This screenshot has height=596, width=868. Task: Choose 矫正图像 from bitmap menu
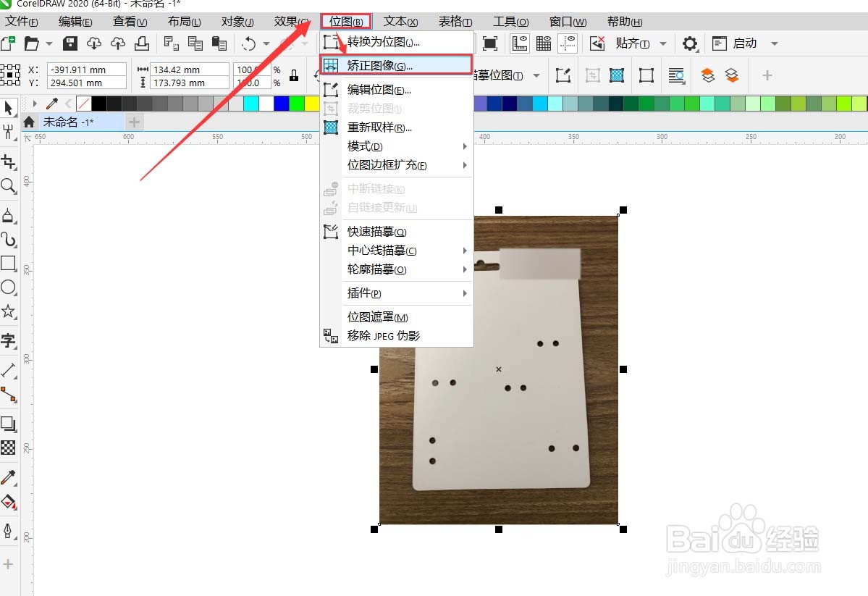397,65
